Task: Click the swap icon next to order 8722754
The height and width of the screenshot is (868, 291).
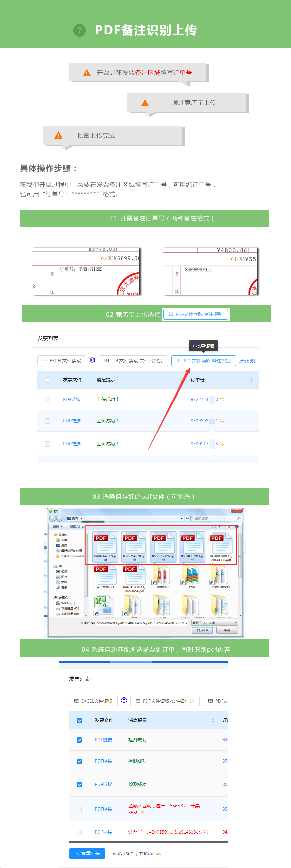Action: pyautogui.click(x=222, y=399)
